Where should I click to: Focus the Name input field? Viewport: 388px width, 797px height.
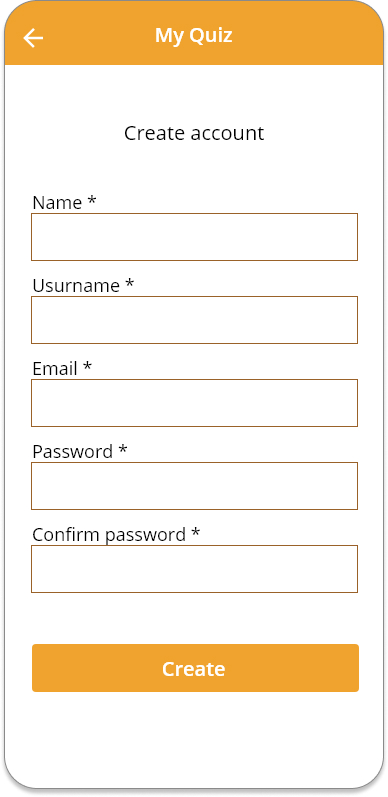click(194, 237)
